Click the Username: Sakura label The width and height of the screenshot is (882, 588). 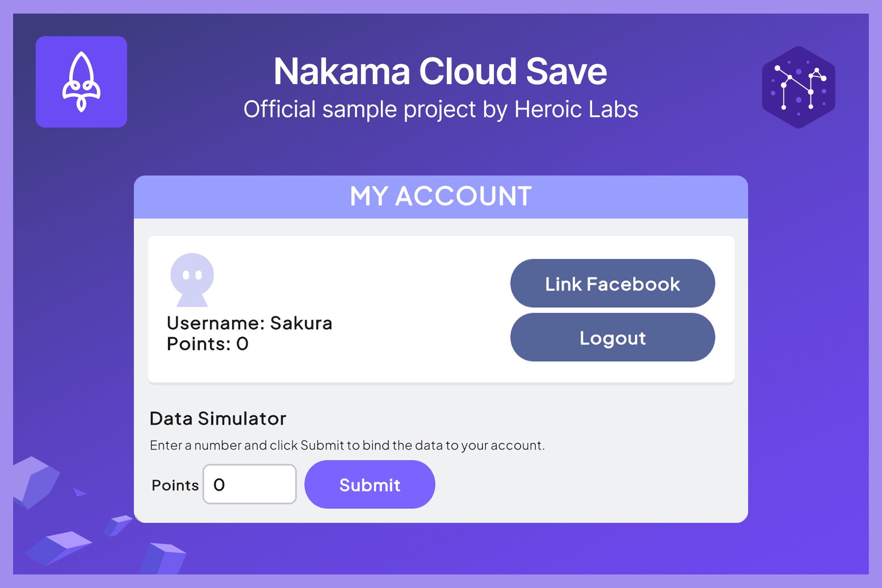249,323
